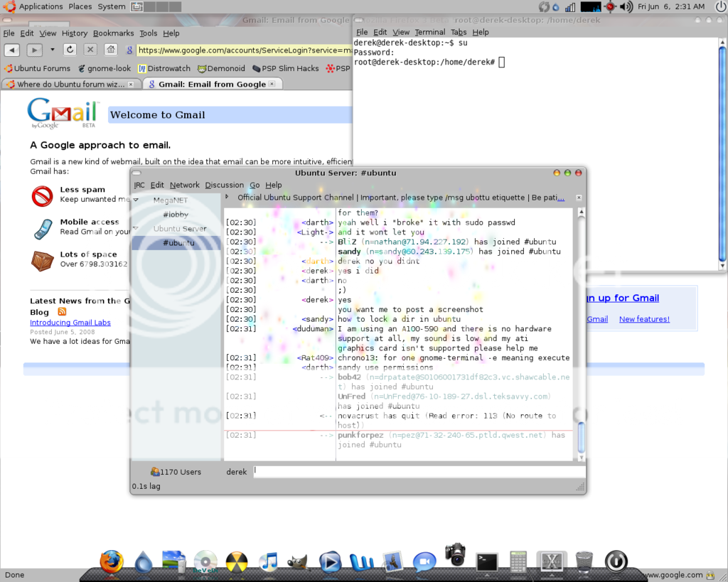Click the trash can in the dock
This screenshot has width=728, height=582.
(x=584, y=562)
